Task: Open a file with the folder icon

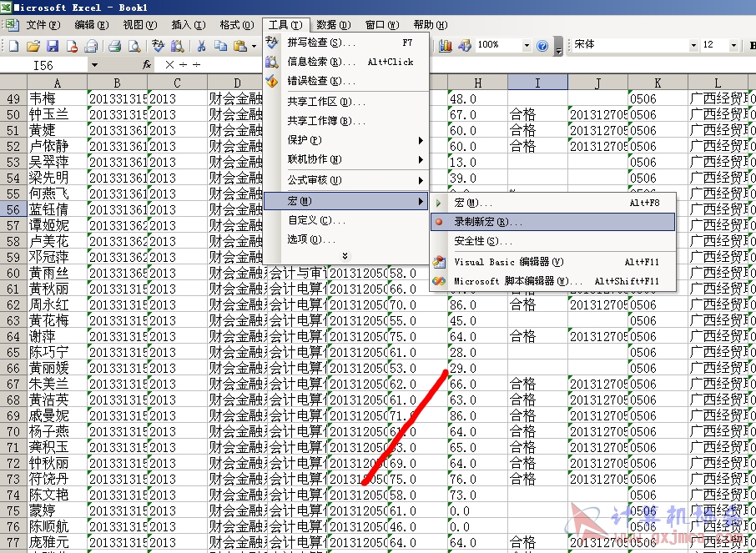Action: click(x=33, y=46)
